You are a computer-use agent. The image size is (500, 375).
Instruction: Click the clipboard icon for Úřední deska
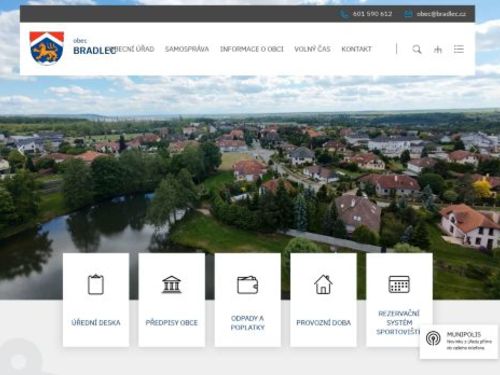[x=96, y=284]
